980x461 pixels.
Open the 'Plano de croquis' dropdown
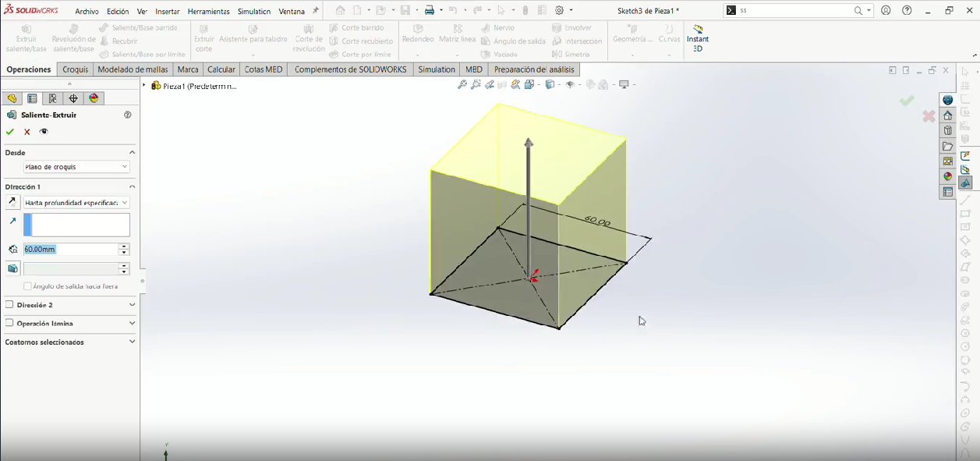[x=76, y=167]
